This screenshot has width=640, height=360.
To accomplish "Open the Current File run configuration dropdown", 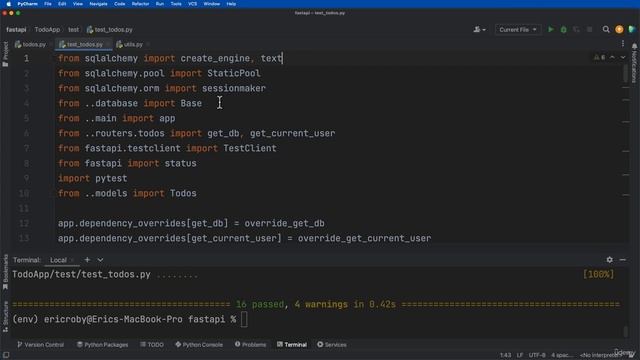I will (x=518, y=29).
